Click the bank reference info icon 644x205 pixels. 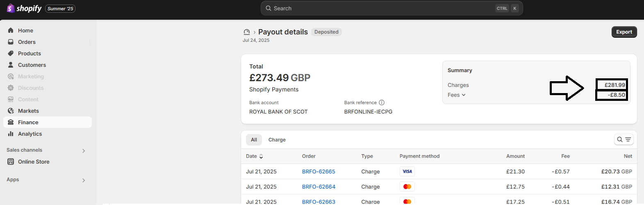coord(382,102)
